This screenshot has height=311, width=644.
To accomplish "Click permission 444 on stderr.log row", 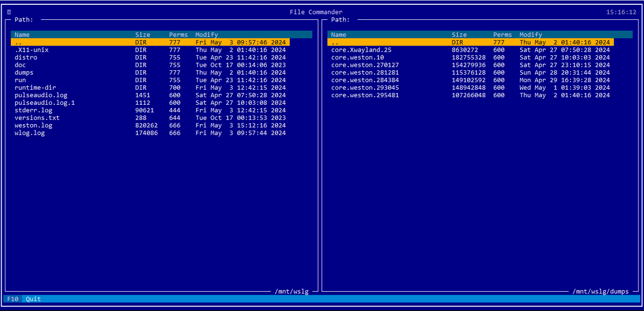I will 174,110.
